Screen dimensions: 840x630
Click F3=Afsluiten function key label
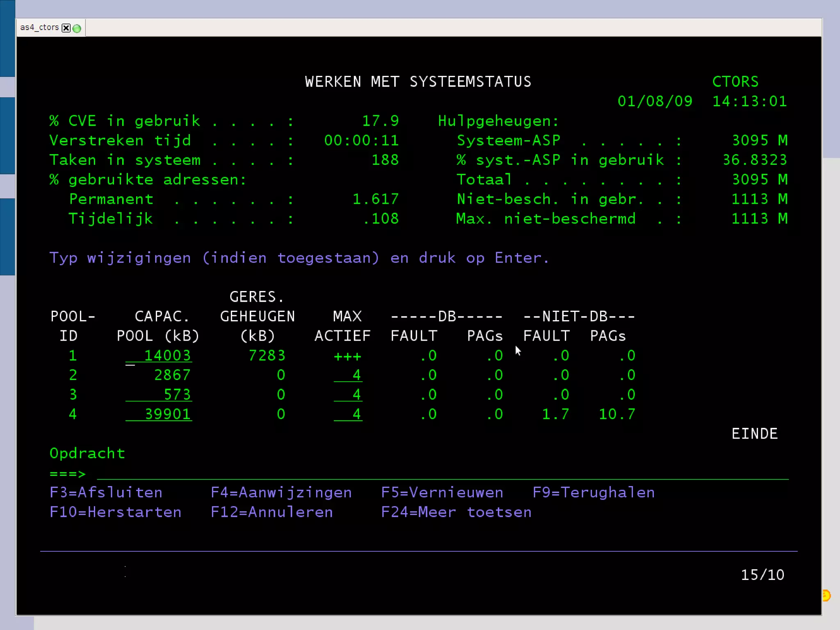coord(106,493)
